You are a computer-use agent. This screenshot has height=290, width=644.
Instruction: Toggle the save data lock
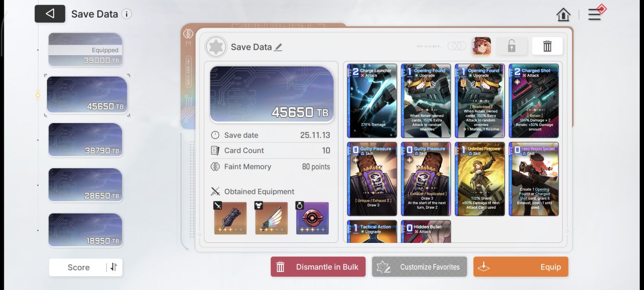tap(511, 46)
